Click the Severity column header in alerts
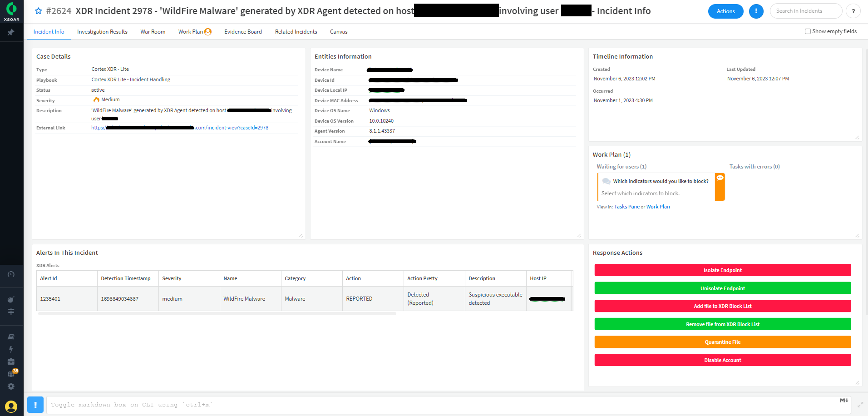The height and width of the screenshot is (416, 868). pos(189,278)
